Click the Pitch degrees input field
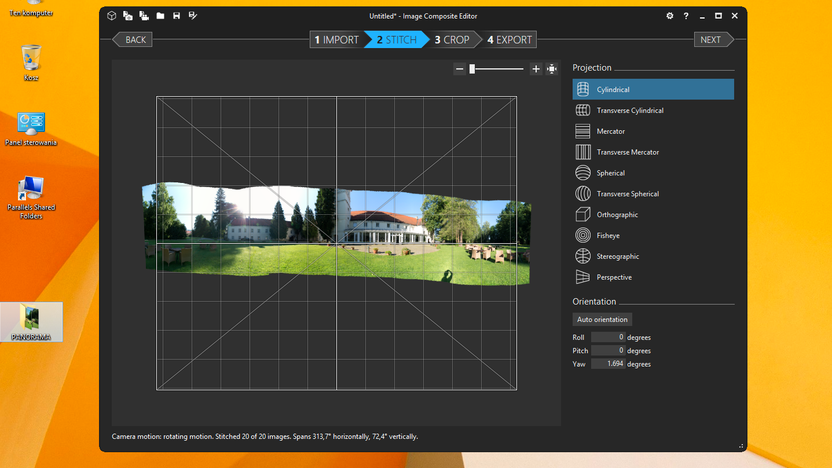832x468 pixels. click(x=608, y=350)
